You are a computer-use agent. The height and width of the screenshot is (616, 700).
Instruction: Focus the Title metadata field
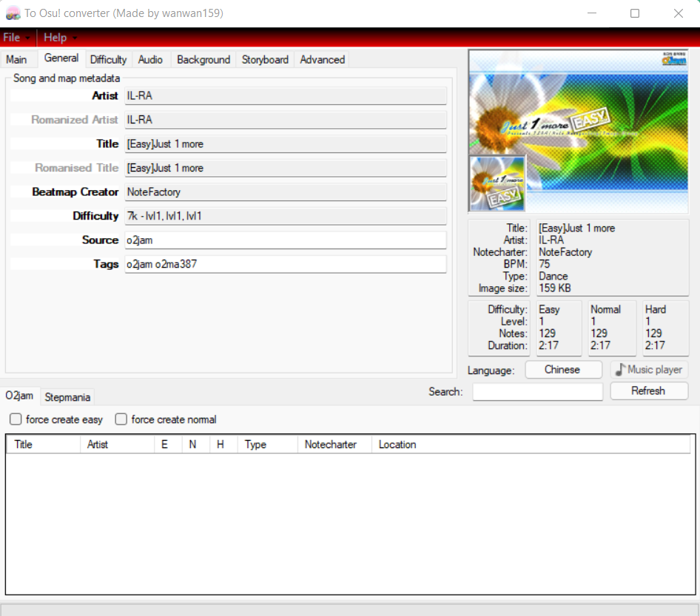coord(286,144)
